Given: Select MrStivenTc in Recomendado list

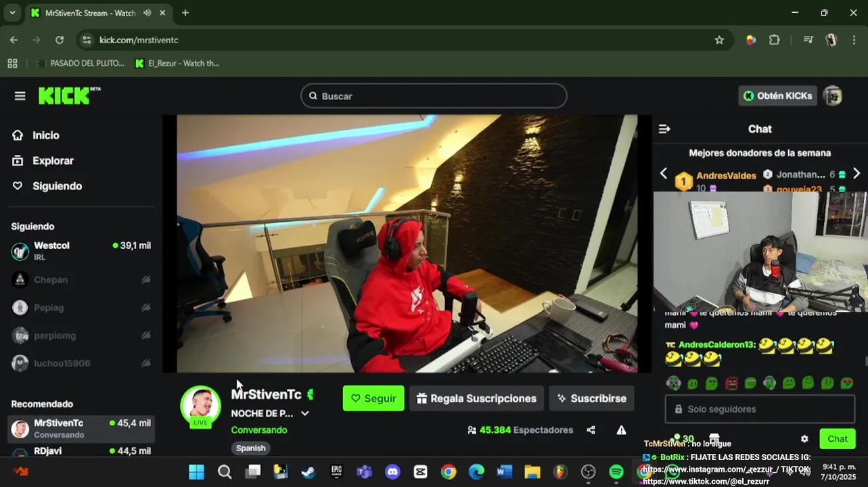Looking at the screenshot, I should (x=81, y=428).
